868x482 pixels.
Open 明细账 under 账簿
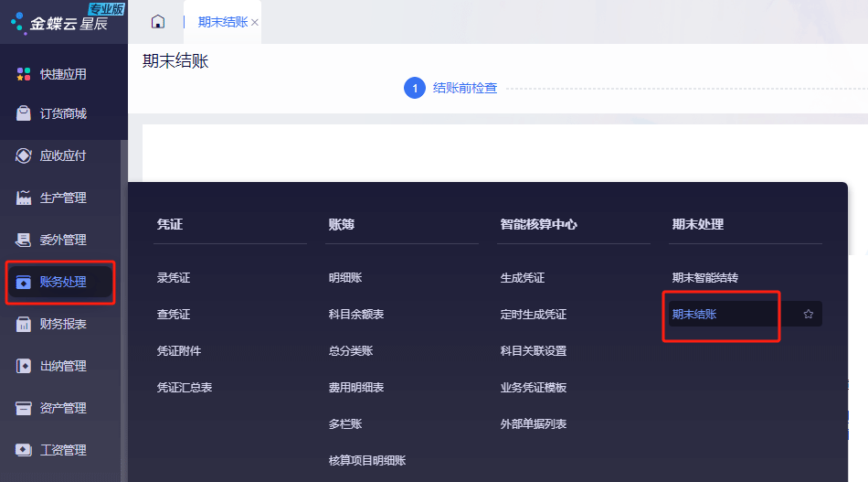[x=345, y=277]
